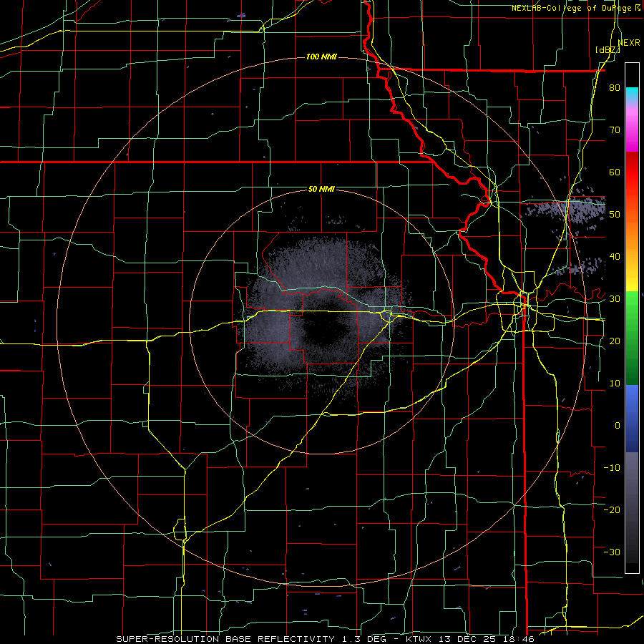Click the [dBZ] unit label
644x644 pixels.
pyautogui.click(x=608, y=50)
